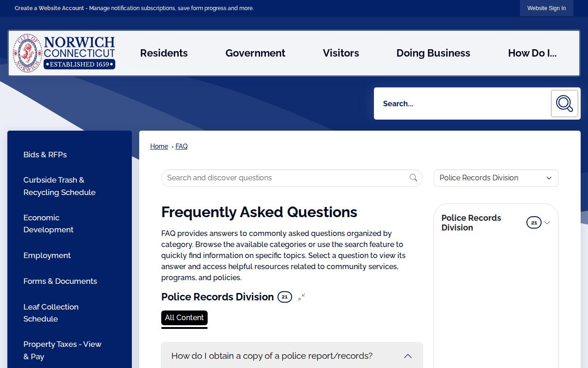
Task: Open Leaf Collection Schedule sidebar link
Action: [x=51, y=313]
